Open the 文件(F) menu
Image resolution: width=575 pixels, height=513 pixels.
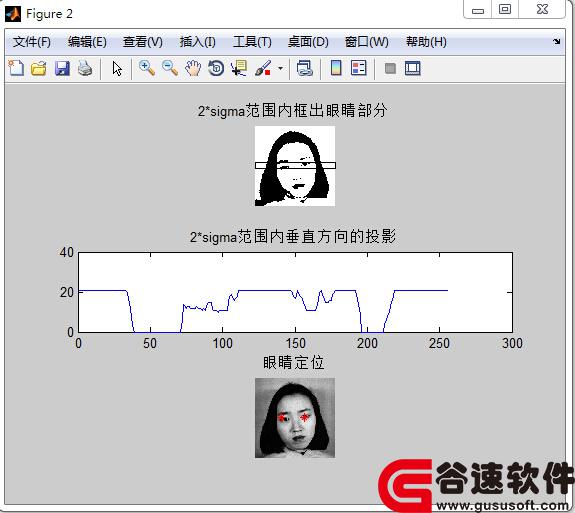point(32,42)
